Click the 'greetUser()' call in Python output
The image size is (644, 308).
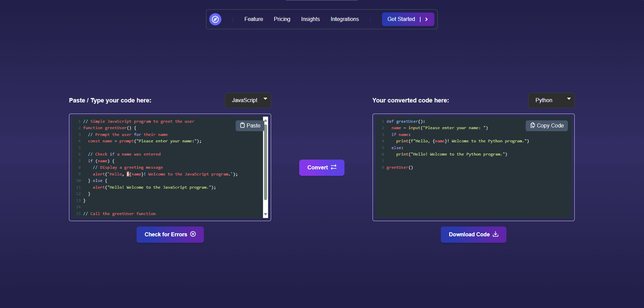400,167
